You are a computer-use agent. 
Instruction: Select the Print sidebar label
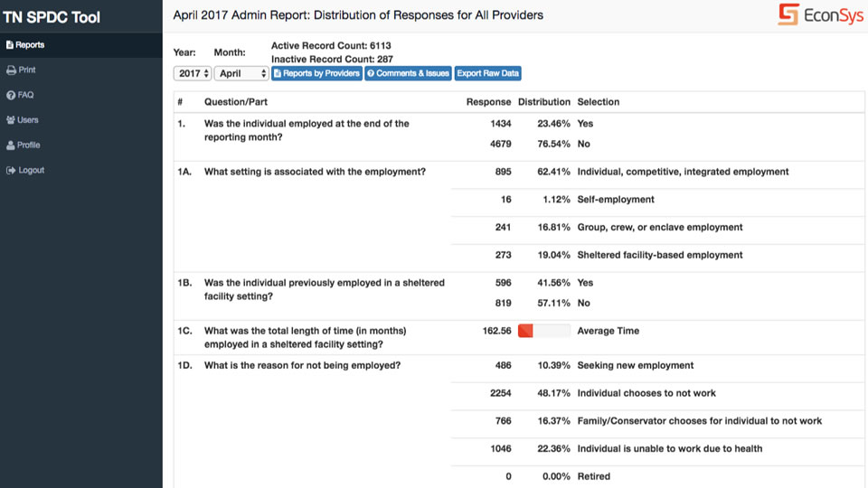(x=27, y=70)
